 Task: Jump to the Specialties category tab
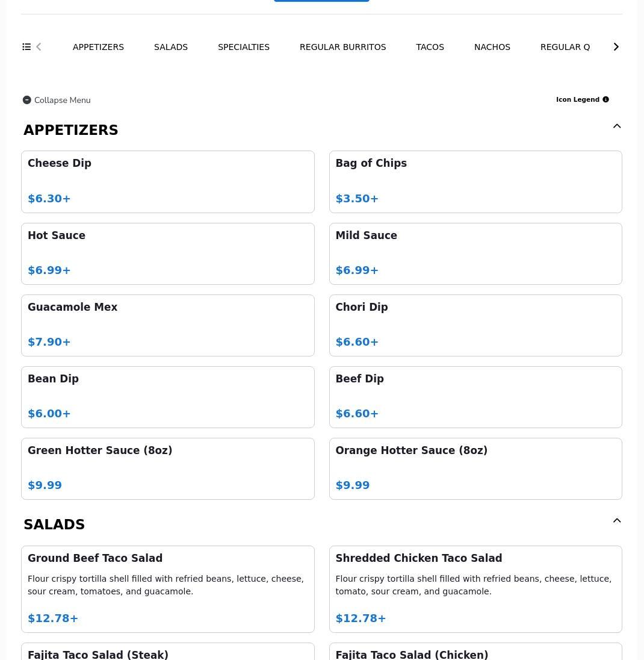[x=244, y=47]
